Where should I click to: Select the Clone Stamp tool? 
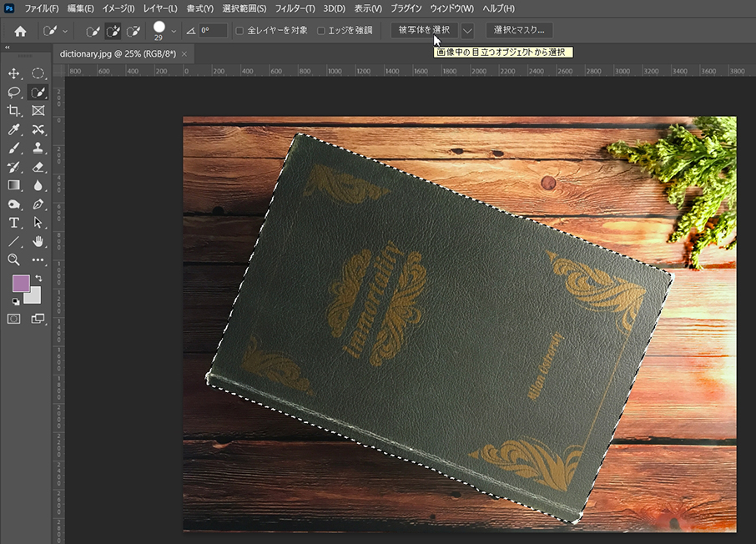coord(38,148)
